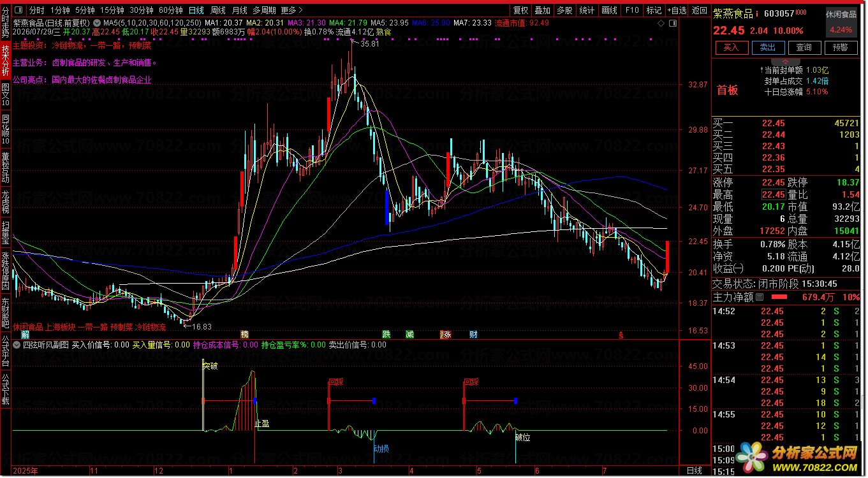Click the 解 marker icon on chart bottom

25,335
